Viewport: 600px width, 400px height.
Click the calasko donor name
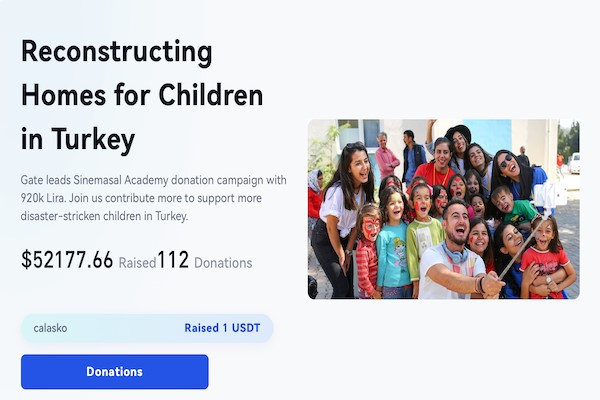(x=50, y=328)
